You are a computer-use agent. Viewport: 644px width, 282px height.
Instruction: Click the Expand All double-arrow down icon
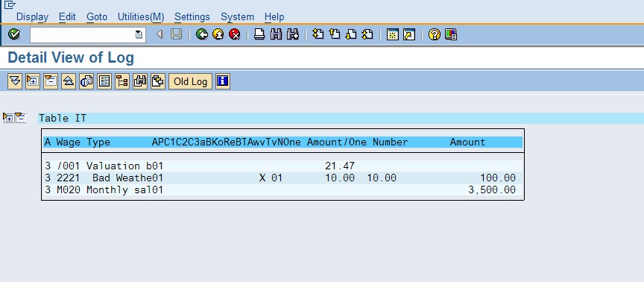(x=15, y=81)
